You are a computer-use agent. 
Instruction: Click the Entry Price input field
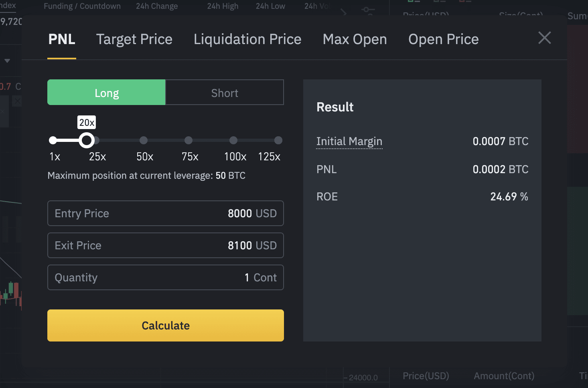(x=165, y=213)
